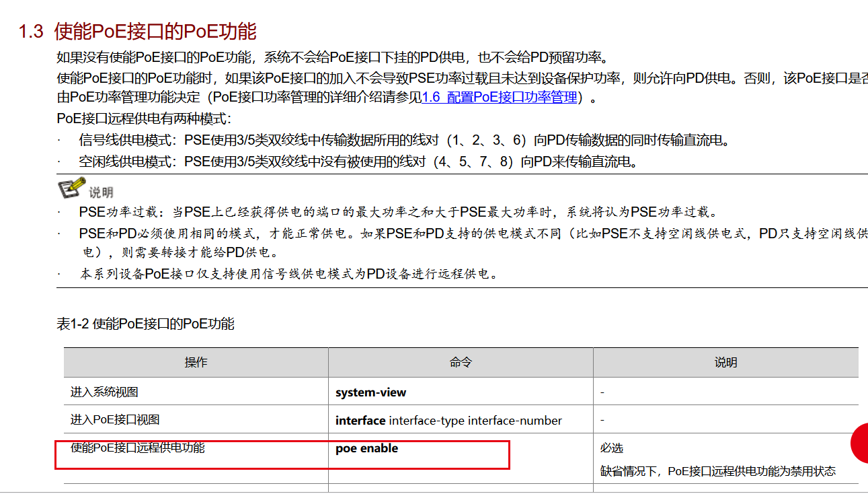Image resolution: width=868 pixels, height=494 pixels.
Task: Click the line PoE接口远程供电有两种模式
Action: click(x=144, y=119)
